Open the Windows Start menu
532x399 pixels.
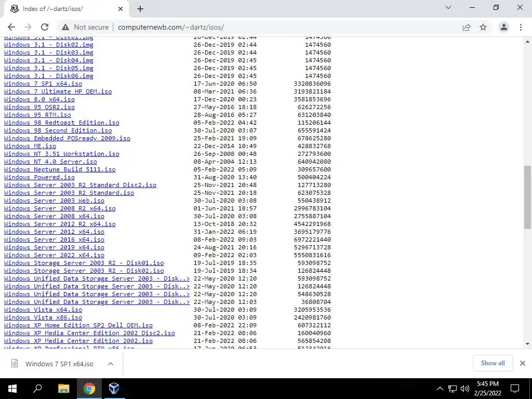tap(12, 389)
